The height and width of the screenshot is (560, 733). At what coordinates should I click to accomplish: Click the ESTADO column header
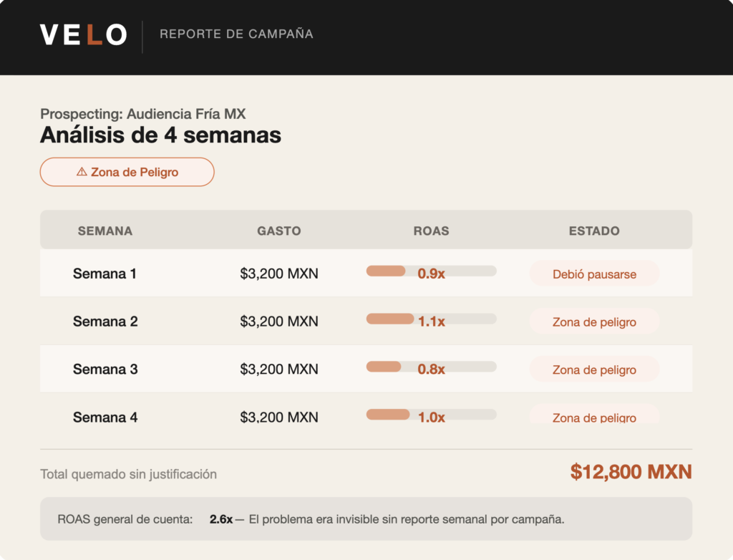pyautogui.click(x=594, y=231)
